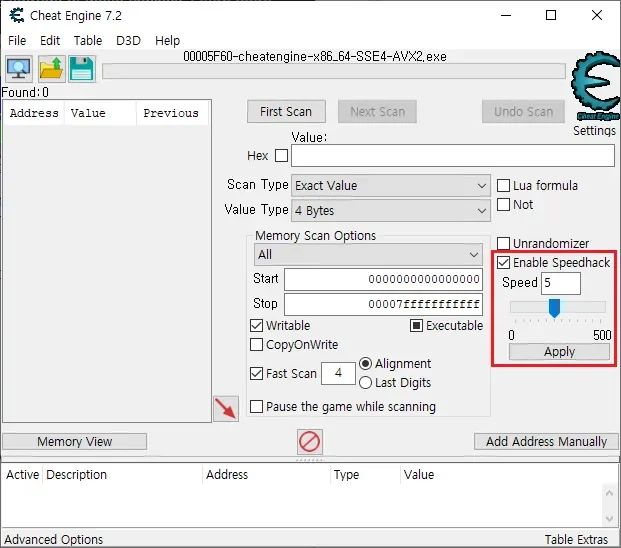This screenshot has height=548, width=621.
Task: Open the Help menu
Action: point(168,40)
